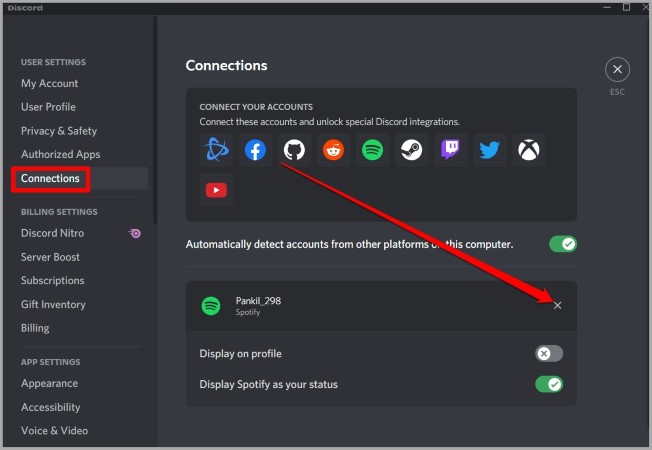Connect a GitHub account

294,150
